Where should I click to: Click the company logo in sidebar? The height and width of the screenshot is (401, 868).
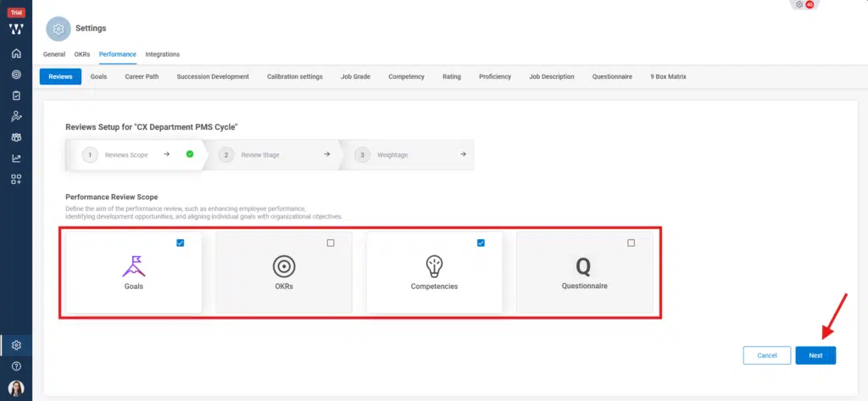16,29
